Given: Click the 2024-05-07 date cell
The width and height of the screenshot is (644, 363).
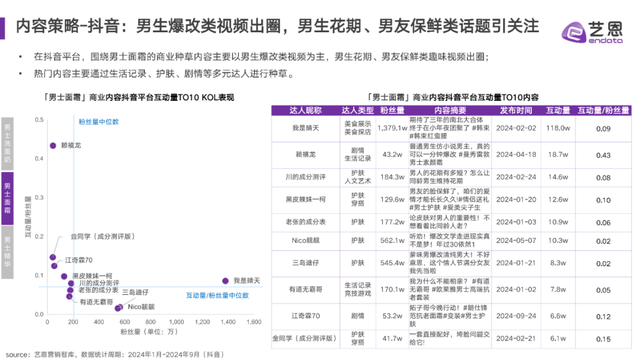Looking at the screenshot, I should point(516,241).
